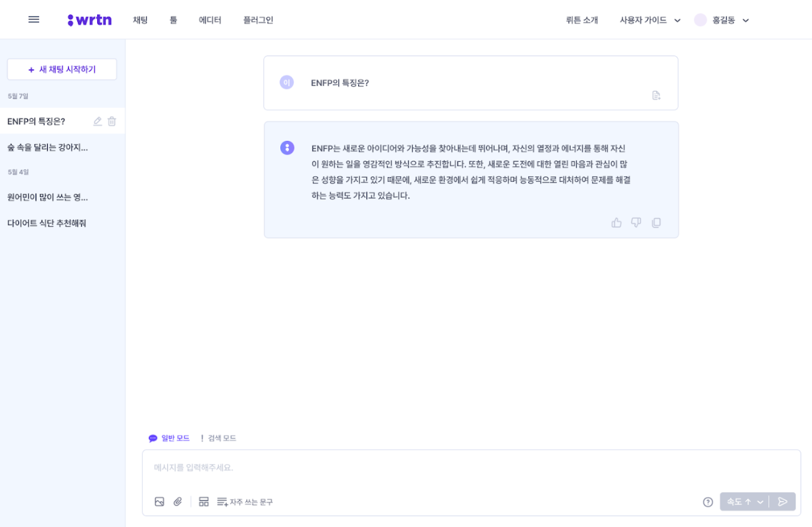Rename the ENFP의 특징은? chat with pencil icon
812x527 pixels.
click(x=97, y=121)
